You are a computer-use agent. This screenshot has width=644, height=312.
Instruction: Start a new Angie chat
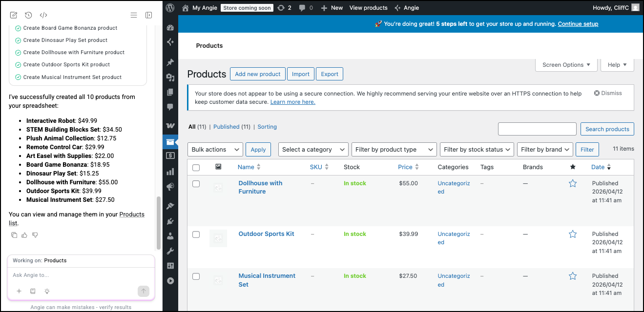tap(14, 15)
